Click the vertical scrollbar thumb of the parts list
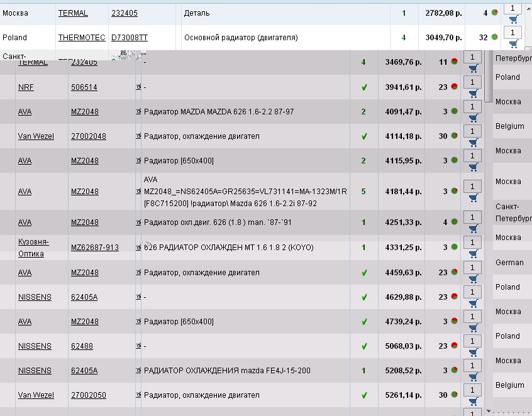 click(488, 76)
